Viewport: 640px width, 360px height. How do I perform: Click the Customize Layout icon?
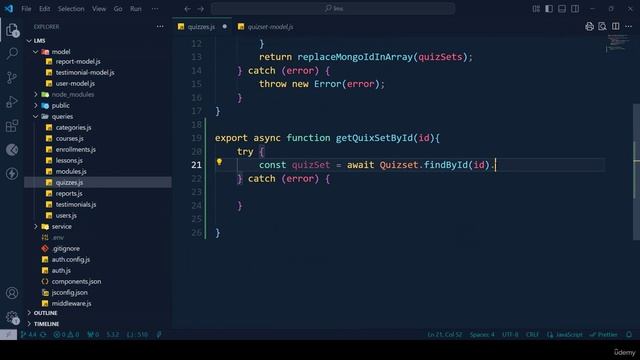(x=536, y=9)
